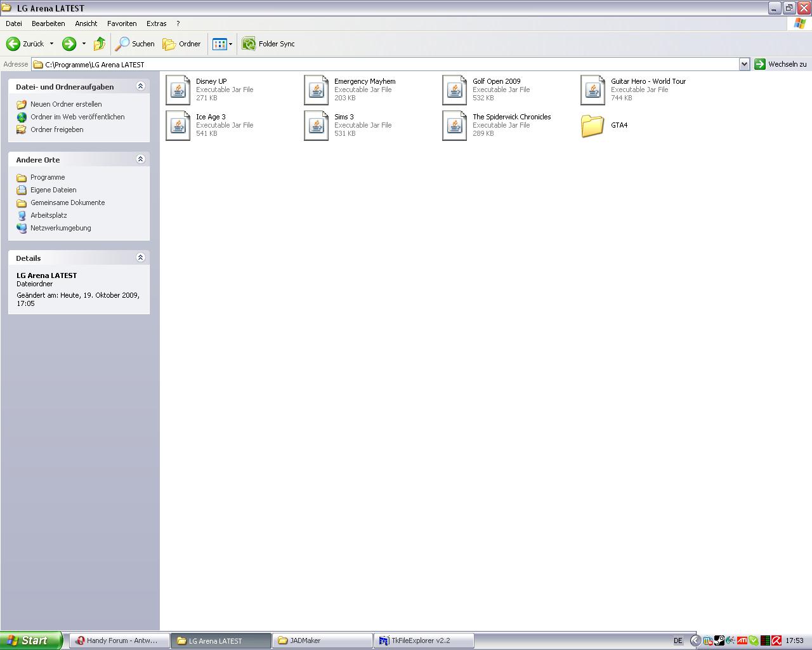Click the green checkmark tray icon
The height and width of the screenshot is (650, 812).
[x=753, y=640]
